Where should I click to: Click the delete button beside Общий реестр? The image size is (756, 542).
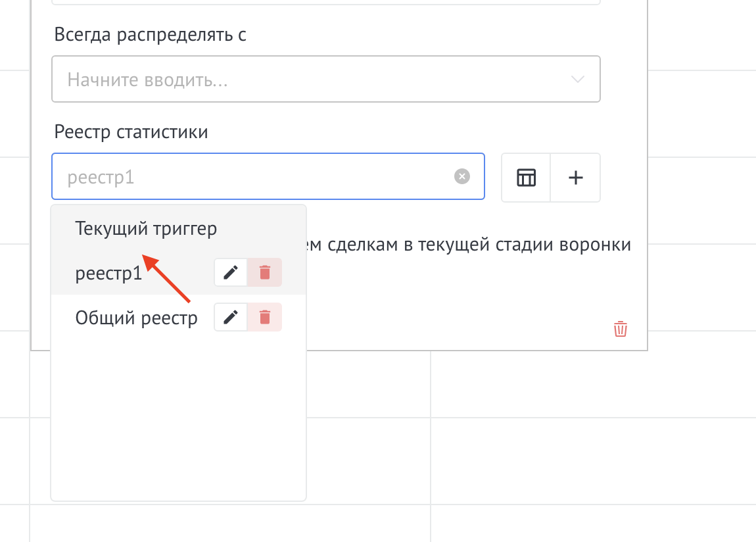click(265, 317)
